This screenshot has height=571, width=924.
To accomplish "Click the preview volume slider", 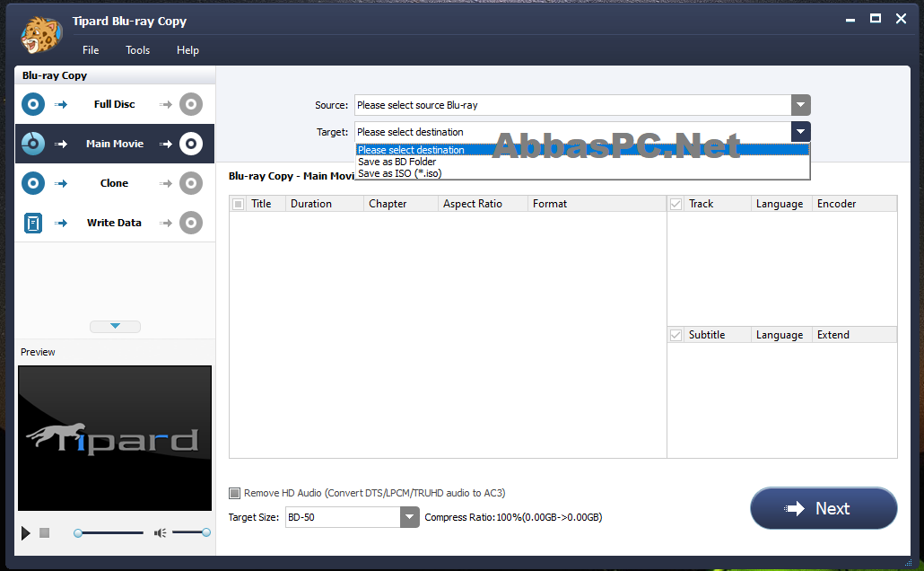I will pos(190,532).
